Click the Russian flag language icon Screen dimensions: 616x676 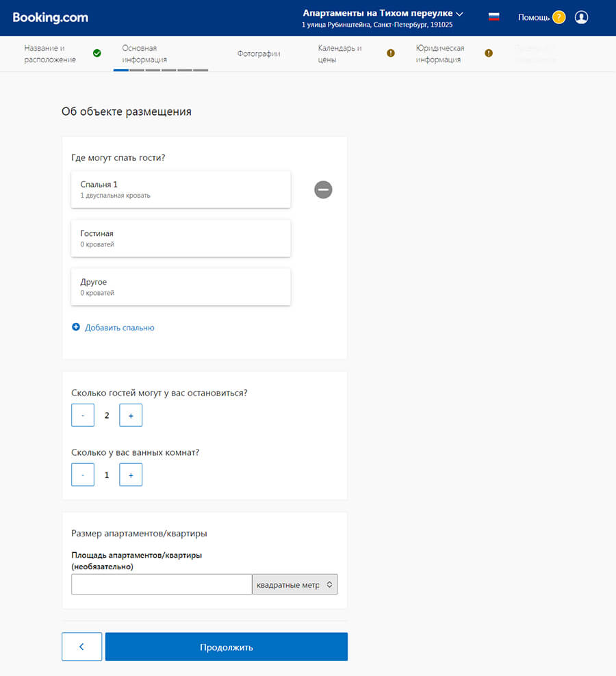pos(493,17)
